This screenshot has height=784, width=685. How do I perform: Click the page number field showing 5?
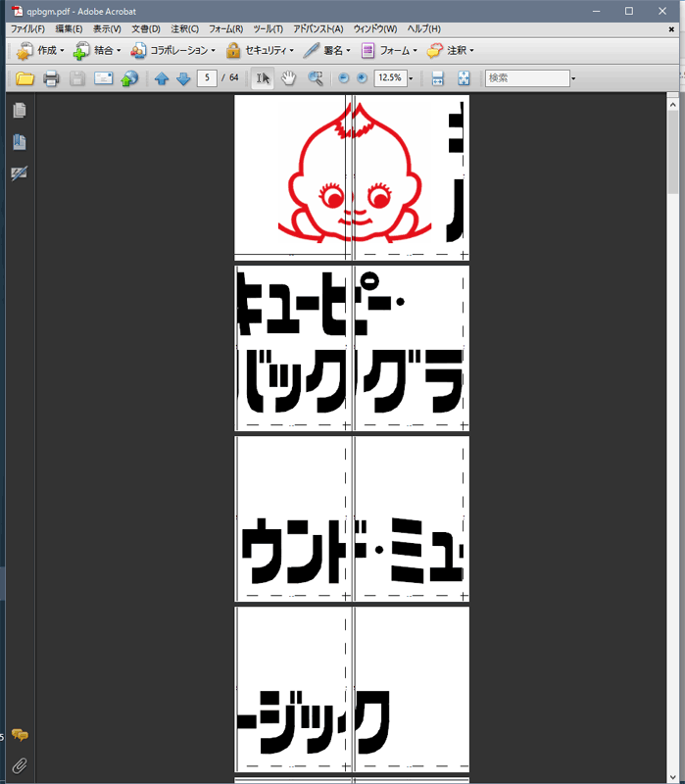click(x=207, y=78)
